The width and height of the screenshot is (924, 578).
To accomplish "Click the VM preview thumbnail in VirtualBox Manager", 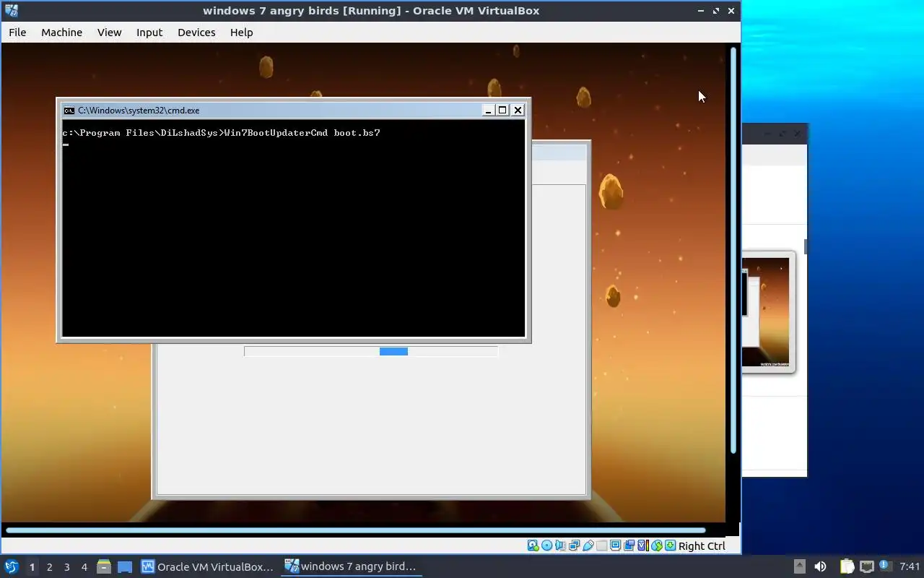I will click(x=767, y=312).
